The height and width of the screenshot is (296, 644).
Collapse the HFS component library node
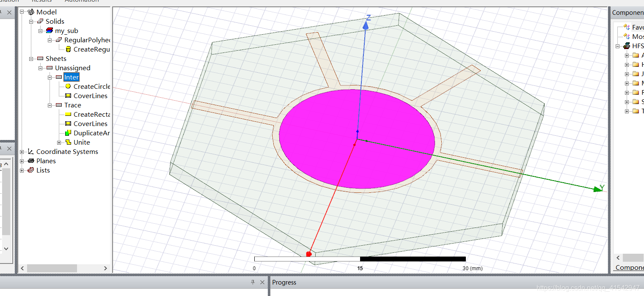pyautogui.click(x=618, y=46)
